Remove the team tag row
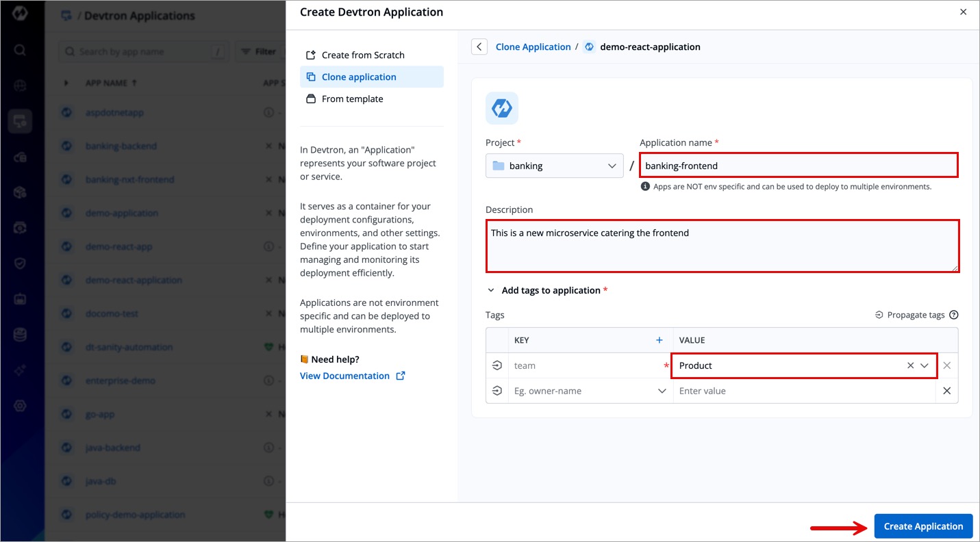 coord(946,365)
